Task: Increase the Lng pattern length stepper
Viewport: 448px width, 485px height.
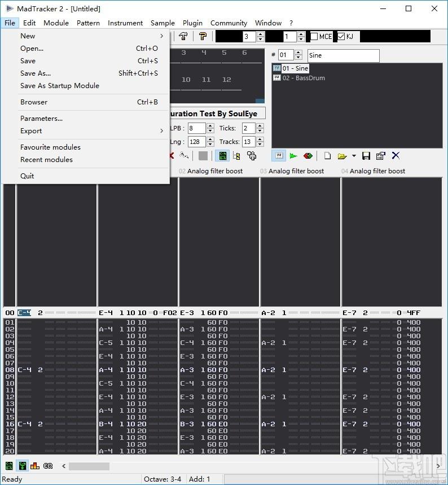Action: (210, 139)
